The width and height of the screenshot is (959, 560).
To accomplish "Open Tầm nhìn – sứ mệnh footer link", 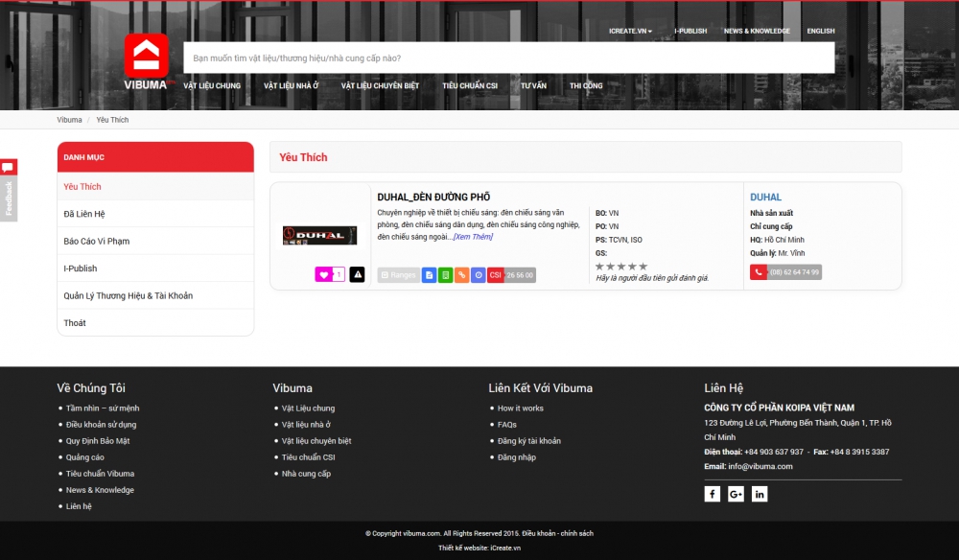I will click(x=103, y=408).
